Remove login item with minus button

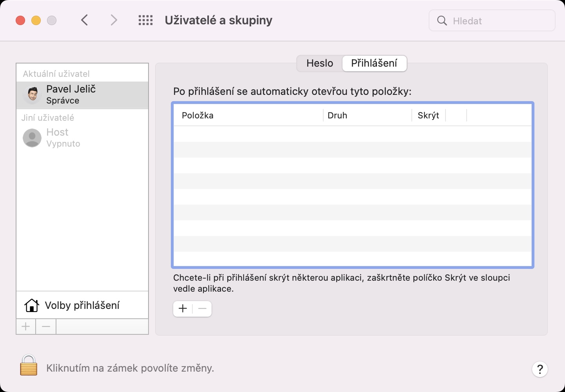coord(202,309)
